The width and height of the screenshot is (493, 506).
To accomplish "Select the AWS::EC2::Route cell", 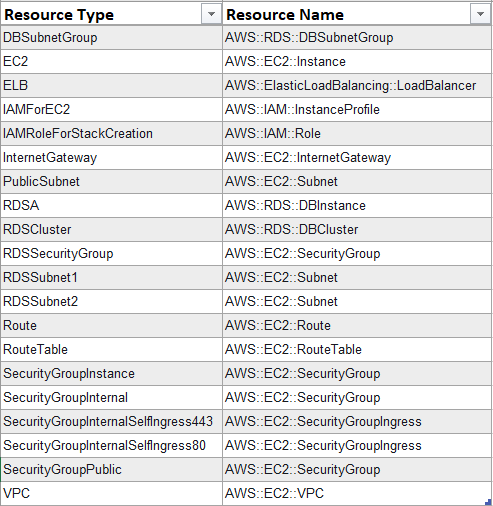I will (357, 326).
